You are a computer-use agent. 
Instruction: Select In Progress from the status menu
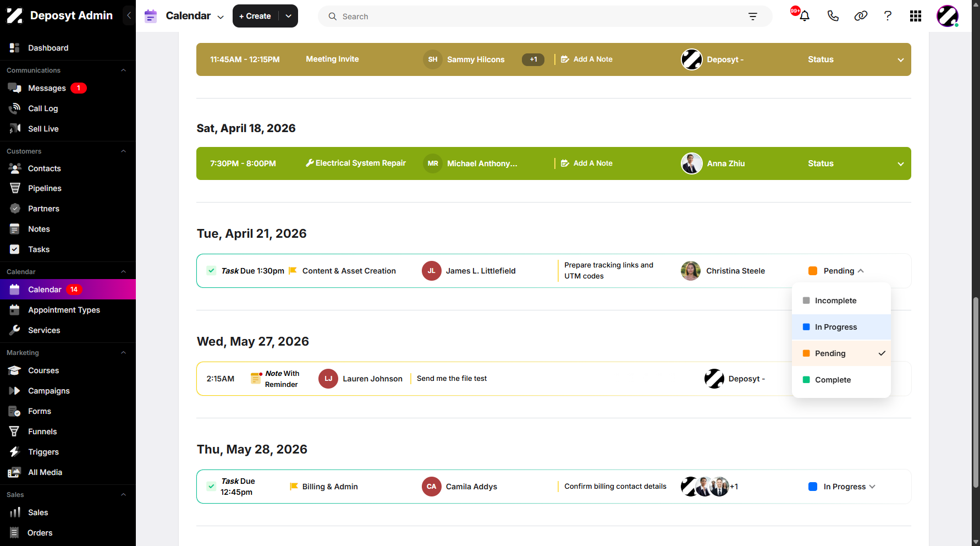841,327
